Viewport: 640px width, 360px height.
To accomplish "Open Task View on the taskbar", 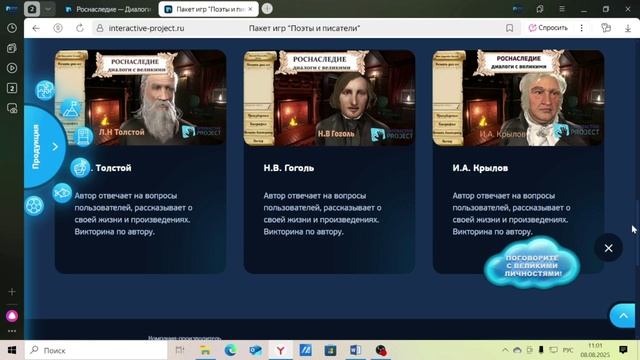I will point(180,350).
